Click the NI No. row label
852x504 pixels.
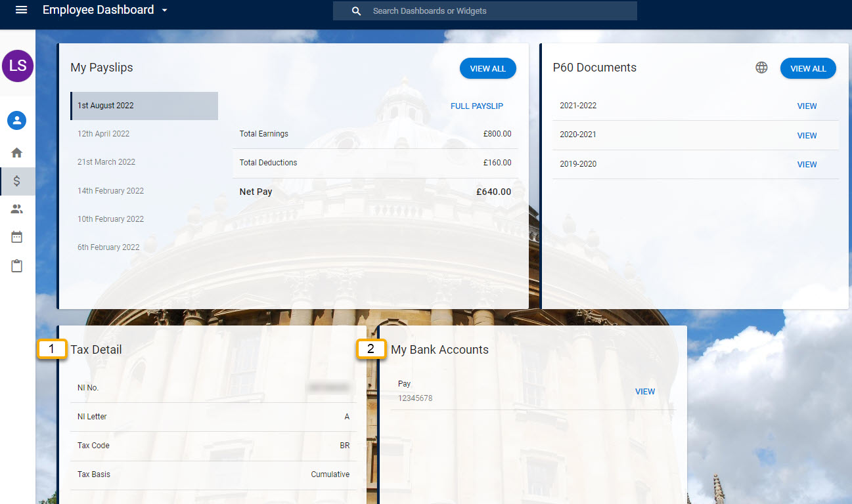click(x=88, y=388)
